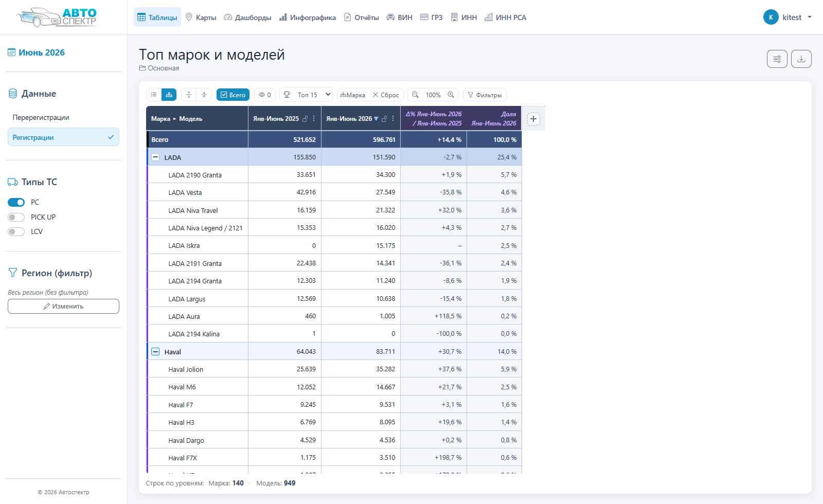Open the ИНН tab
Image resolution: width=823 pixels, height=504 pixels.
click(464, 17)
